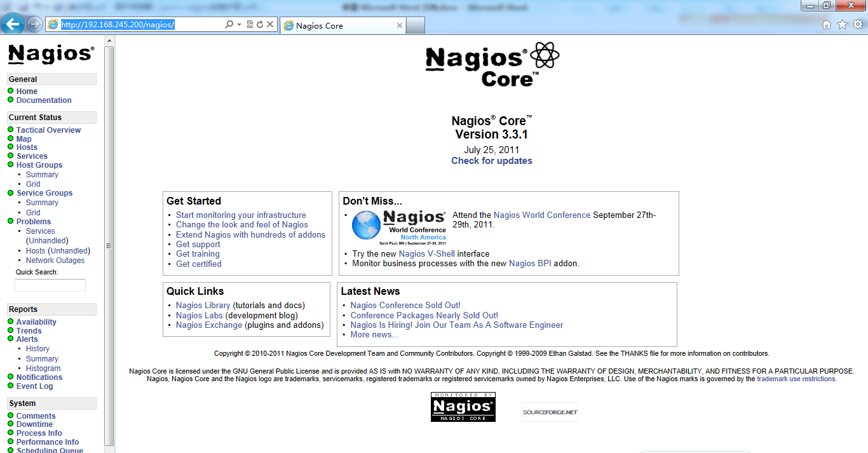The width and height of the screenshot is (868, 453).
Task: Click the SourceForge.net logo
Action: (550, 412)
